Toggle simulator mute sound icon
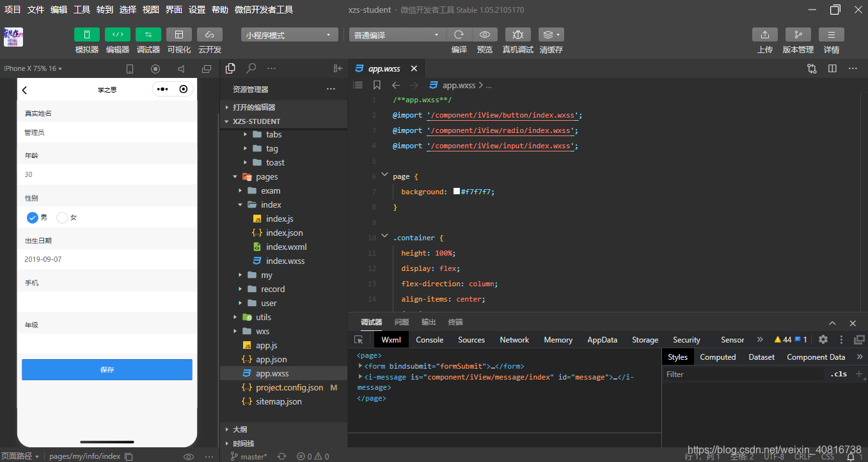 point(181,69)
